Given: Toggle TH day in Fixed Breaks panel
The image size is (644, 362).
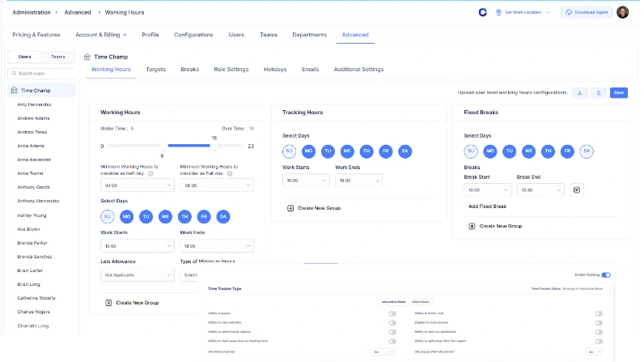Looking at the screenshot, I should pyautogui.click(x=548, y=151).
